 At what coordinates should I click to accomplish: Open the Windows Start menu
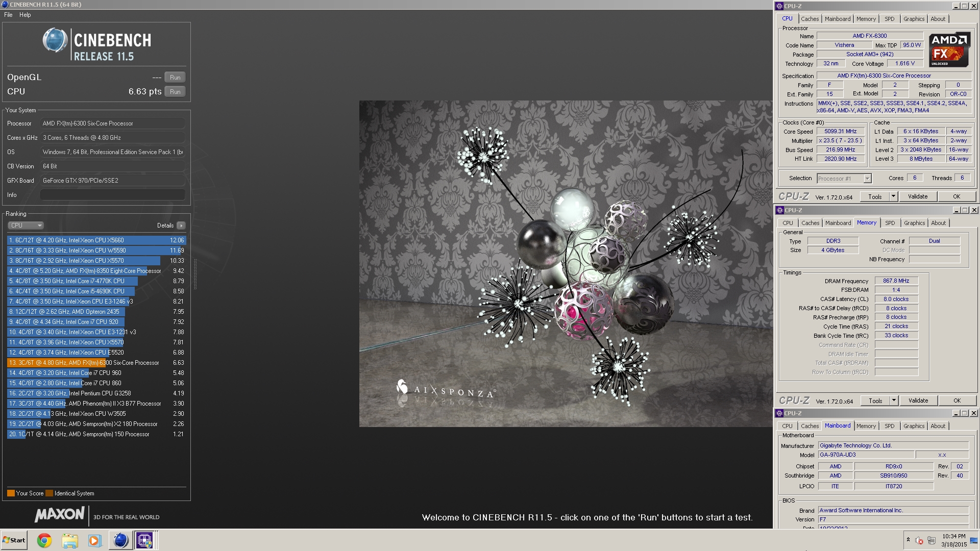click(x=14, y=540)
